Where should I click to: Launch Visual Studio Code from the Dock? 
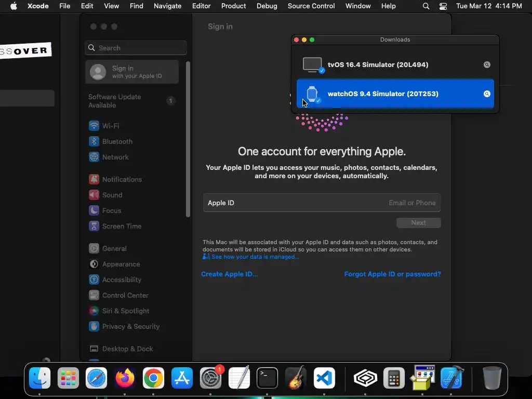(x=324, y=378)
